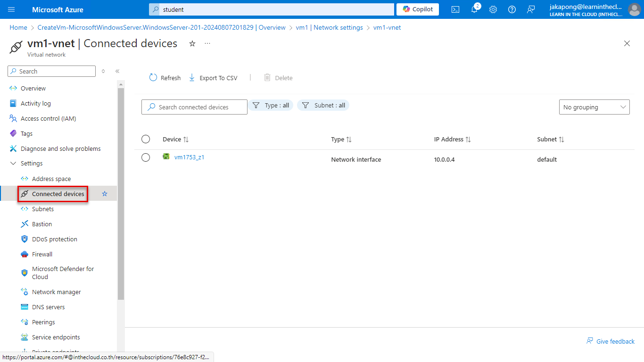Go to Home breadcrumb
The height and width of the screenshot is (362, 644).
(x=18, y=27)
